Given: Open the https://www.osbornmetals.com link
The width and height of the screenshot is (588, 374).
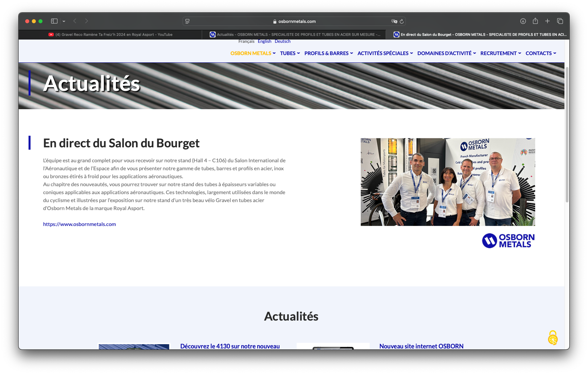Looking at the screenshot, I should pyautogui.click(x=80, y=224).
